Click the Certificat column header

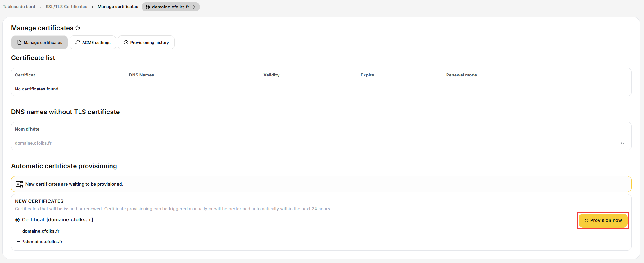click(25, 75)
